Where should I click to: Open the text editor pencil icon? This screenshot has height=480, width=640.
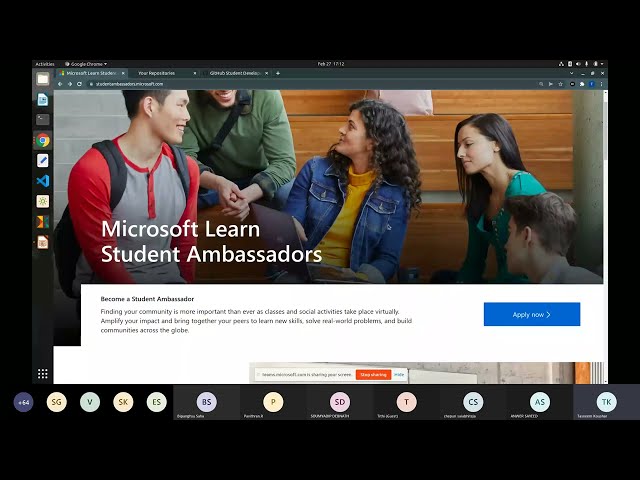point(42,160)
